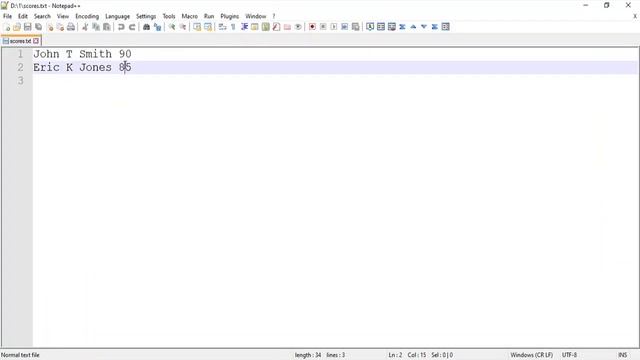Viewport: 640px width, 360px height.
Task: Select the scores.txt document tab
Action: pyautogui.click(x=20, y=41)
